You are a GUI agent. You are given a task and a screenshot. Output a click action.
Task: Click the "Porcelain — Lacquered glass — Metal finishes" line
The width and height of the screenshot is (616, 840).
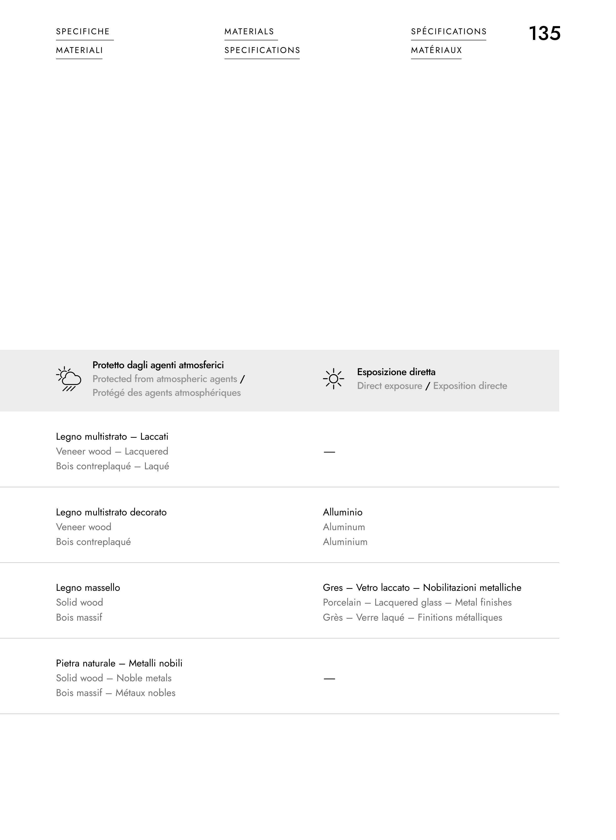click(417, 602)
